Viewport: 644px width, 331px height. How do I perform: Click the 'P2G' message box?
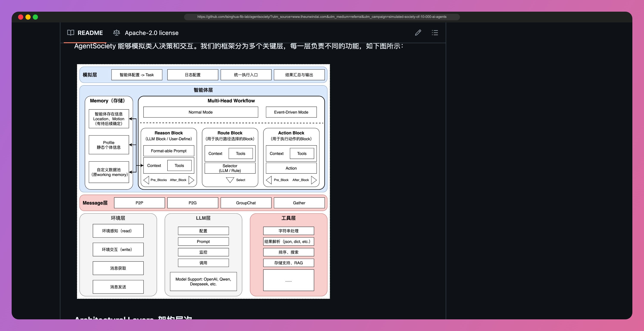[193, 203]
